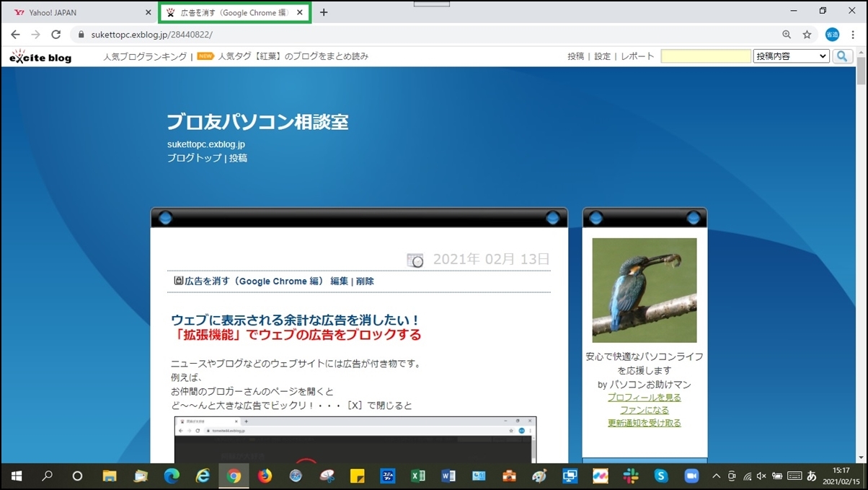The image size is (868, 490).
Task: Open Chrome three-dot menu
Action: click(853, 35)
